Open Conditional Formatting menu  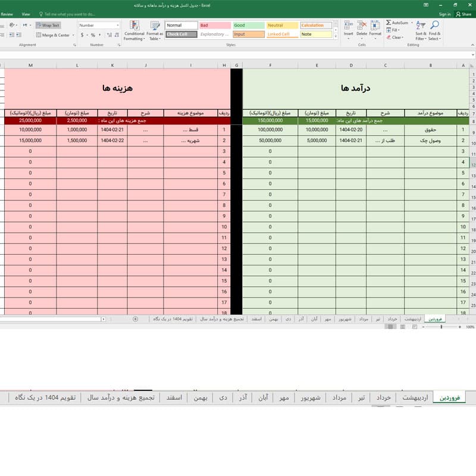(x=134, y=30)
